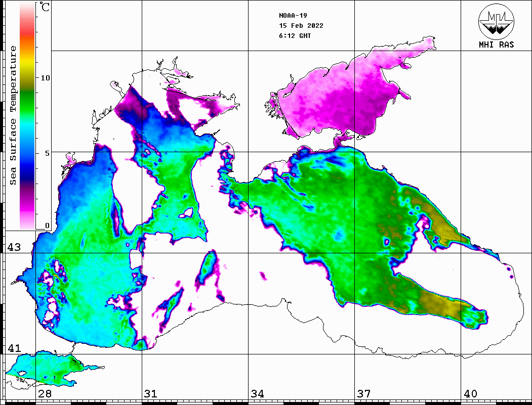Click the 0 tick on temperature scale
The width and height of the screenshot is (532, 405).
[x=48, y=226]
